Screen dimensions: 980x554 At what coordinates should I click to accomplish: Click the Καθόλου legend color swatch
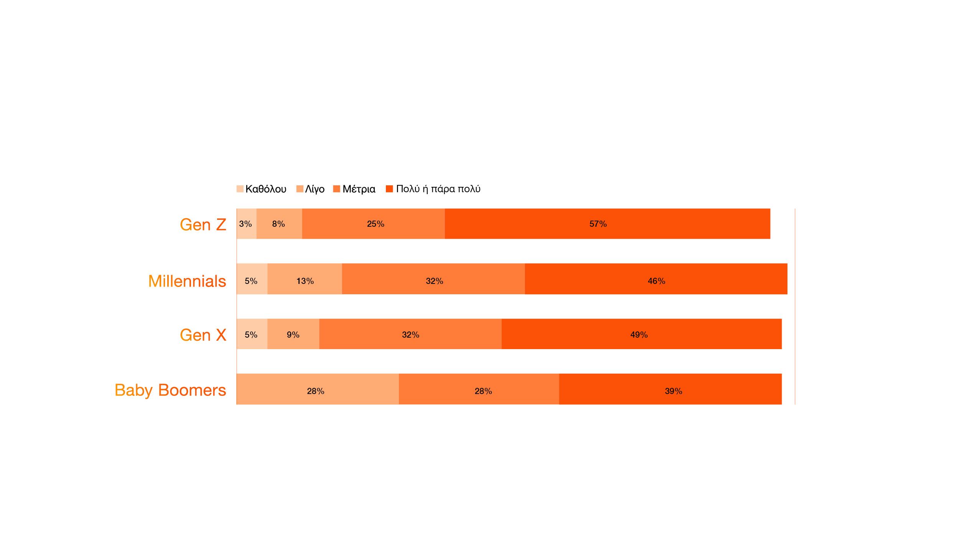coord(240,189)
